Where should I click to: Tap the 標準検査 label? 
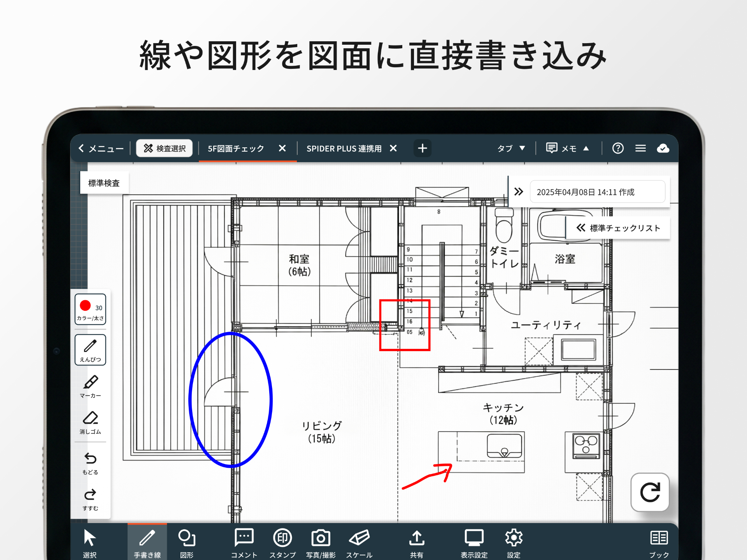pyautogui.click(x=104, y=183)
